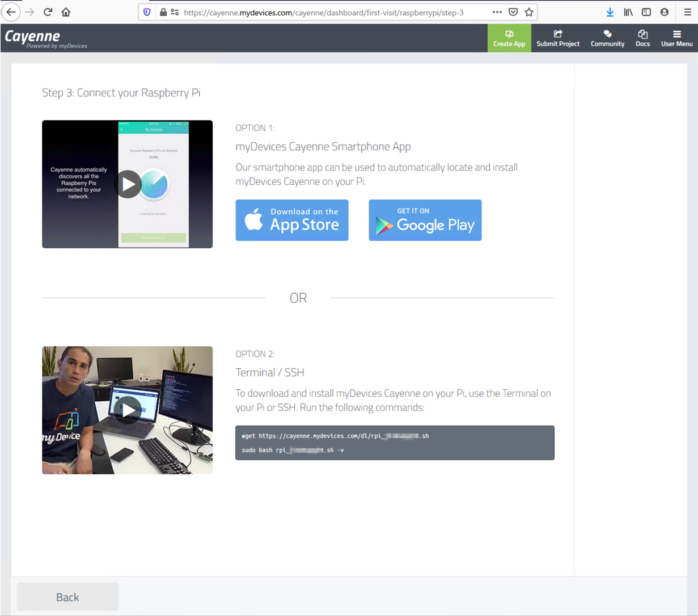Click the Terminal / SSH heading
The width and height of the screenshot is (698, 616).
click(270, 372)
